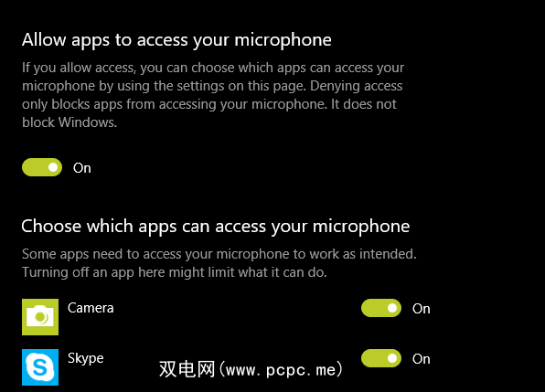Click the Skype app icon
Viewport: 545px width, 392px height.
coord(40,367)
